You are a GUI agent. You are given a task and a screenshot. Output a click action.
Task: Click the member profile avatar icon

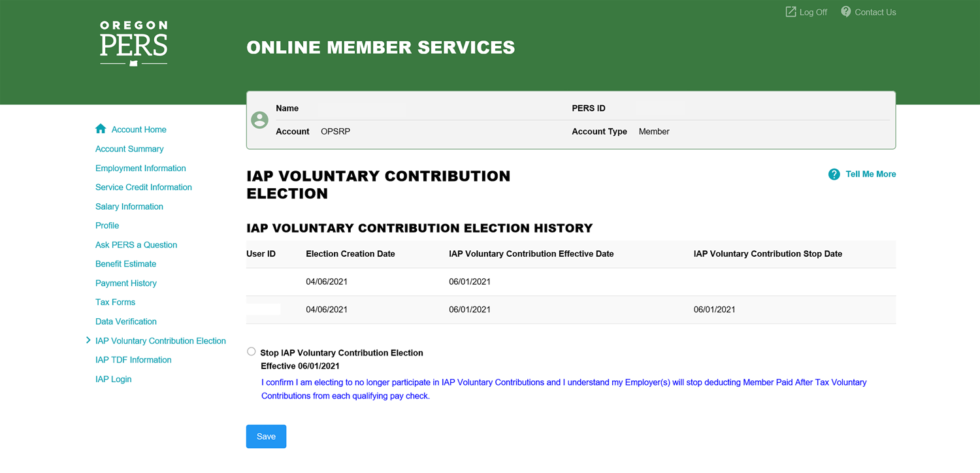click(260, 120)
